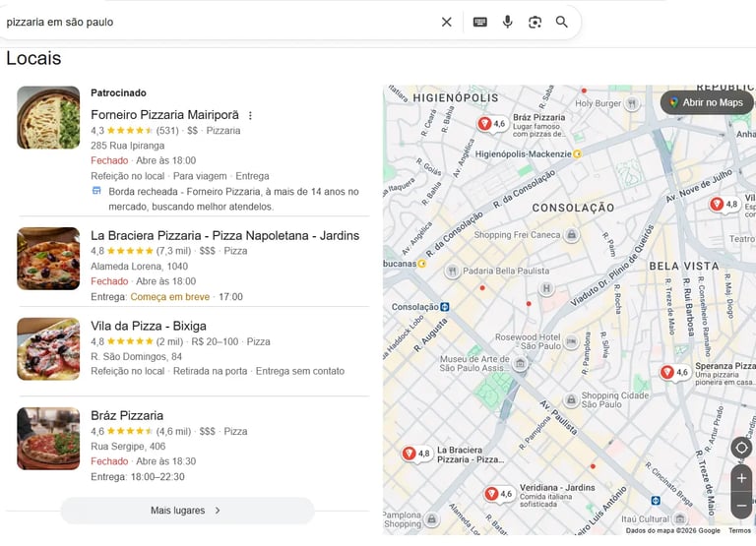The image size is (756, 546).
Task: Click La Braciera pizza thumbnail photo
Action: pyautogui.click(x=48, y=259)
